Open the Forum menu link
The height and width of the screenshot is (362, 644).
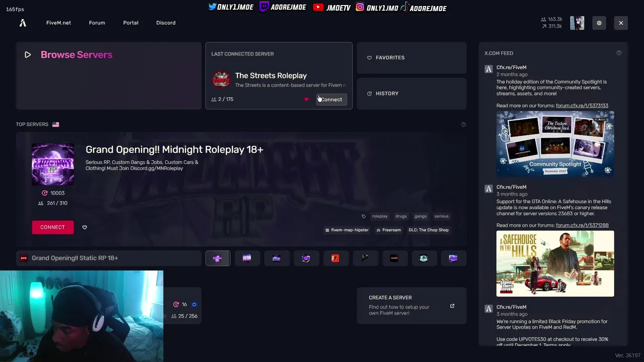pyautogui.click(x=97, y=23)
